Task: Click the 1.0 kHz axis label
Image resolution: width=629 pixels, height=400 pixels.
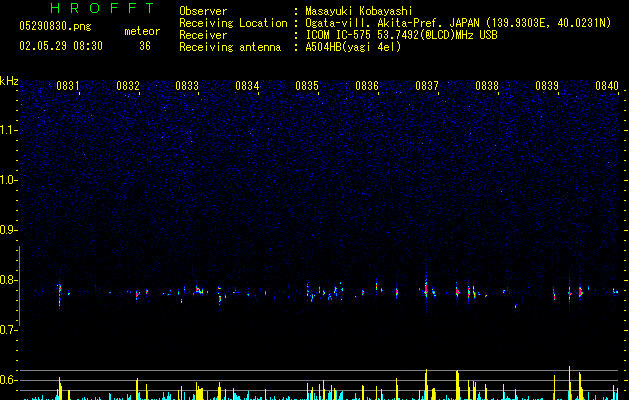Action: (9, 180)
